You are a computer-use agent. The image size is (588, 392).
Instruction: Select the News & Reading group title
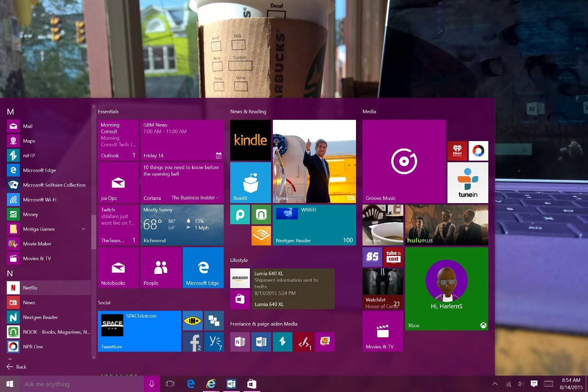click(x=248, y=112)
